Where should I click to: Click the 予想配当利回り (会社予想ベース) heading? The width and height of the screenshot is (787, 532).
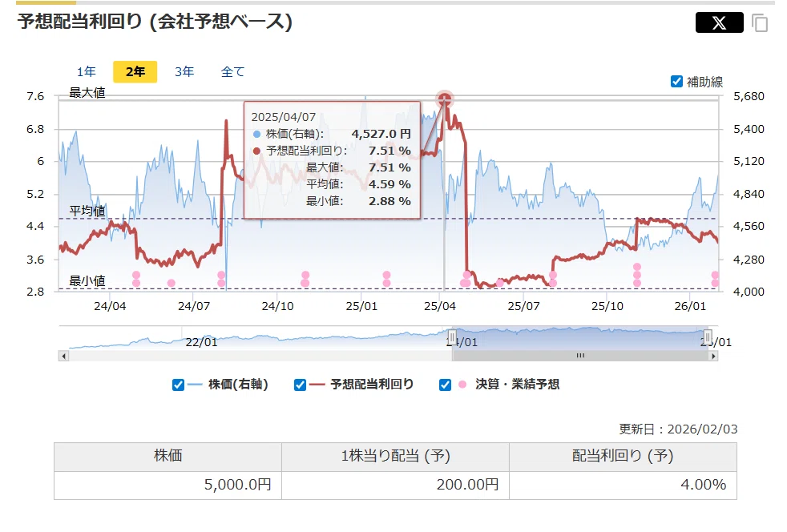click(x=155, y=22)
